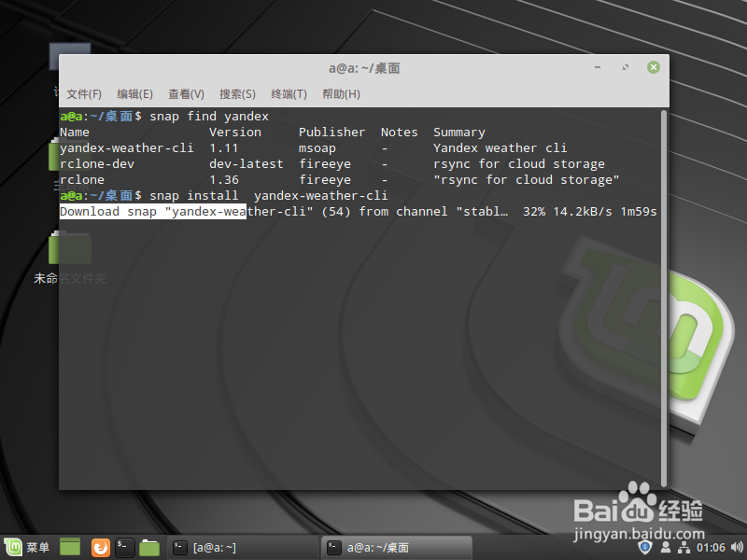Click the show desktop icon in taskbar
The width and height of the screenshot is (747, 560).
point(70,547)
